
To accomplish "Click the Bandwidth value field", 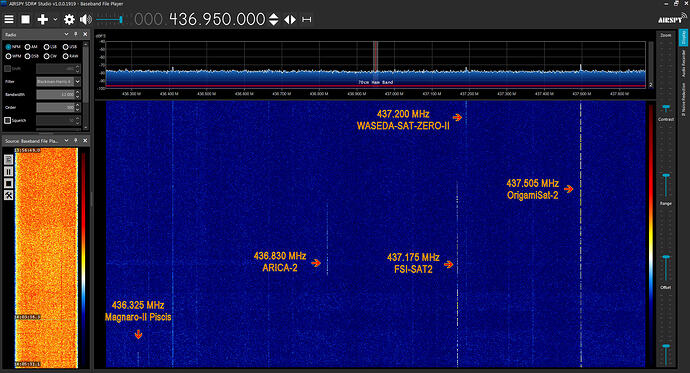I will tap(55, 95).
